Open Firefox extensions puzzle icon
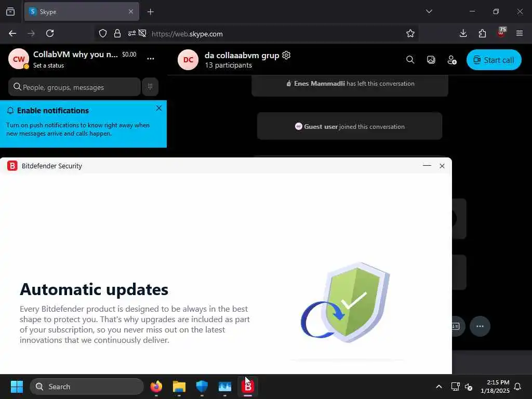This screenshot has width=532, height=399. click(x=482, y=33)
